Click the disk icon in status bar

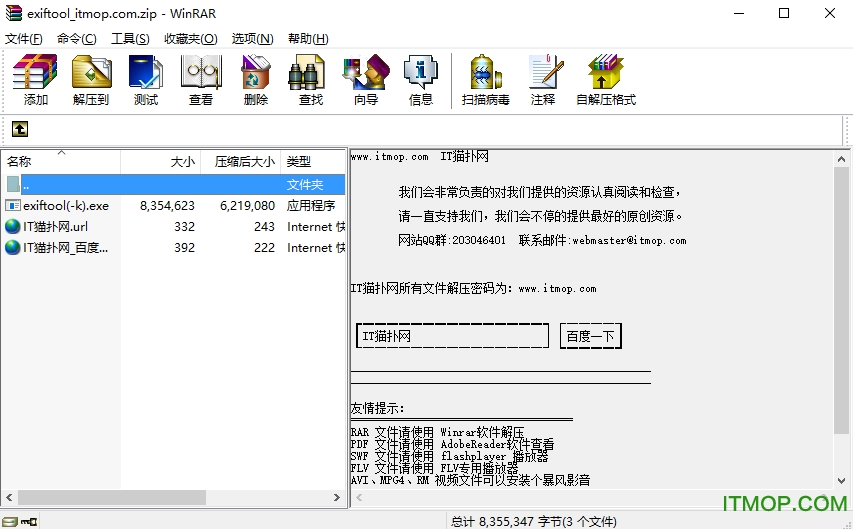click(10, 522)
